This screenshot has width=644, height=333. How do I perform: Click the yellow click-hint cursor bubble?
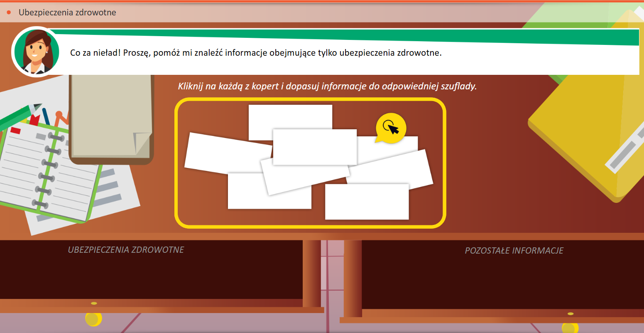(x=390, y=128)
